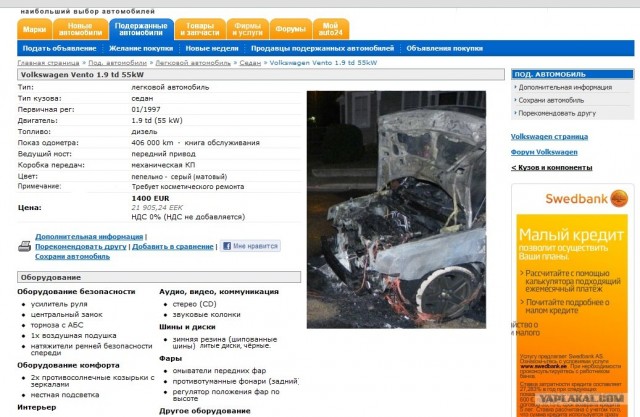640x417 pixels.
Task: Open 'Продавцы подержанных автомобилей' menu item
Action: point(322,48)
